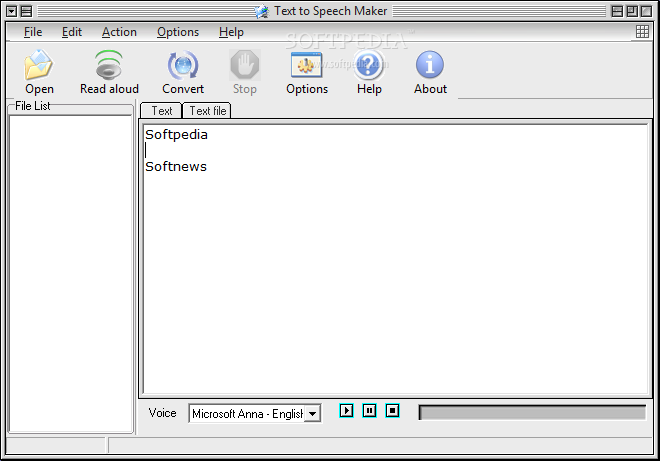Place the cursor after the word Softpedia

pyautogui.click(x=208, y=135)
